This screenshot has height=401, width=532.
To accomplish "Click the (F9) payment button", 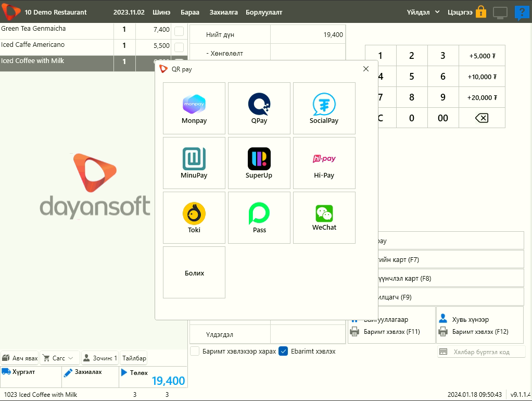I will pos(451,297).
